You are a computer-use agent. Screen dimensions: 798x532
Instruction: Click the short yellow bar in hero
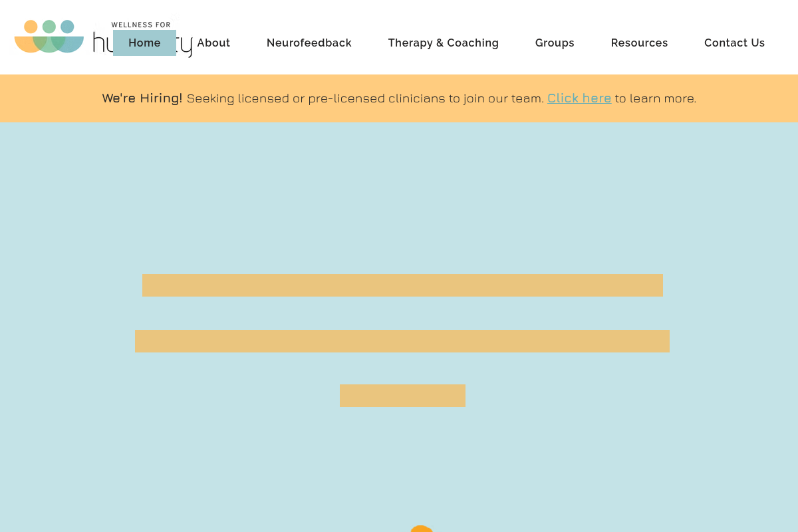click(402, 396)
